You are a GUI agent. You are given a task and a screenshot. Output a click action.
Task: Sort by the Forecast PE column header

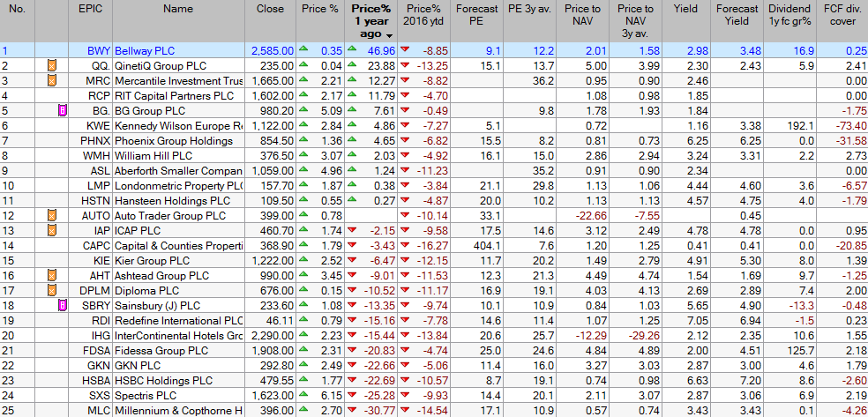pyautogui.click(x=475, y=21)
